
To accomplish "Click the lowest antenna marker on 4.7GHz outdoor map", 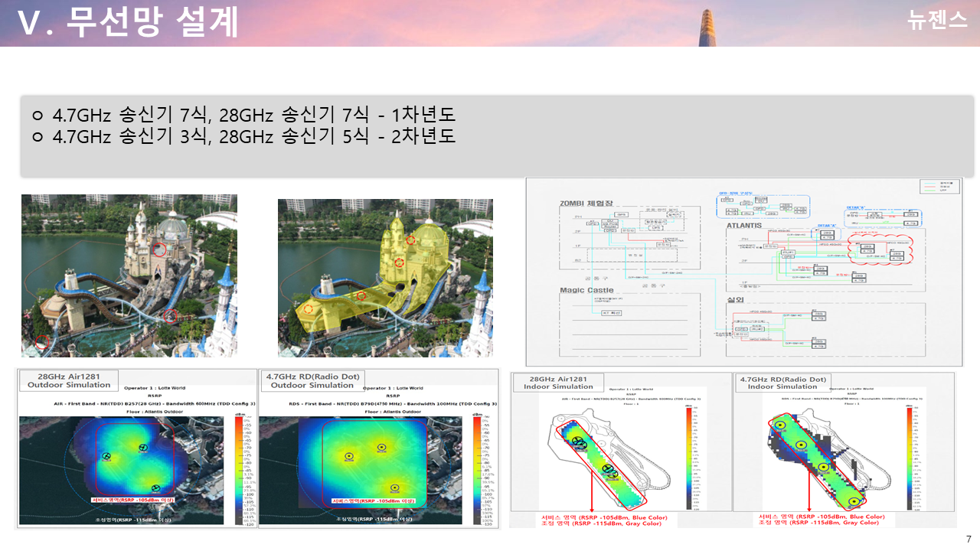I will pos(394,487).
